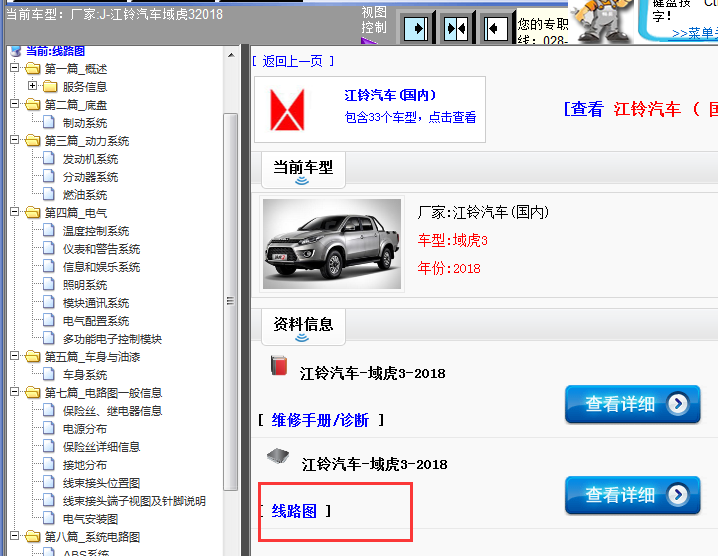Open 分动器系统 document page
Viewport: 718px width, 556px height.
coord(90,177)
